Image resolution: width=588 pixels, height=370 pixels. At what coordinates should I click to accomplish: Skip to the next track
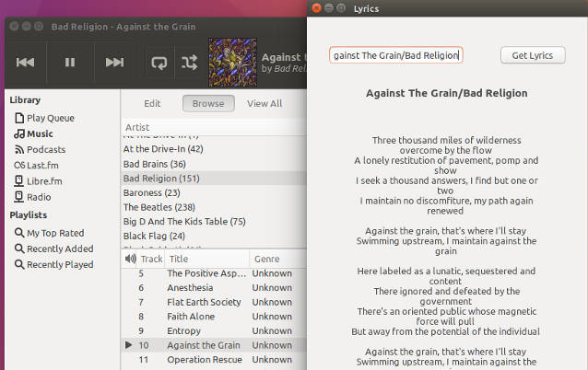[114, 63]
